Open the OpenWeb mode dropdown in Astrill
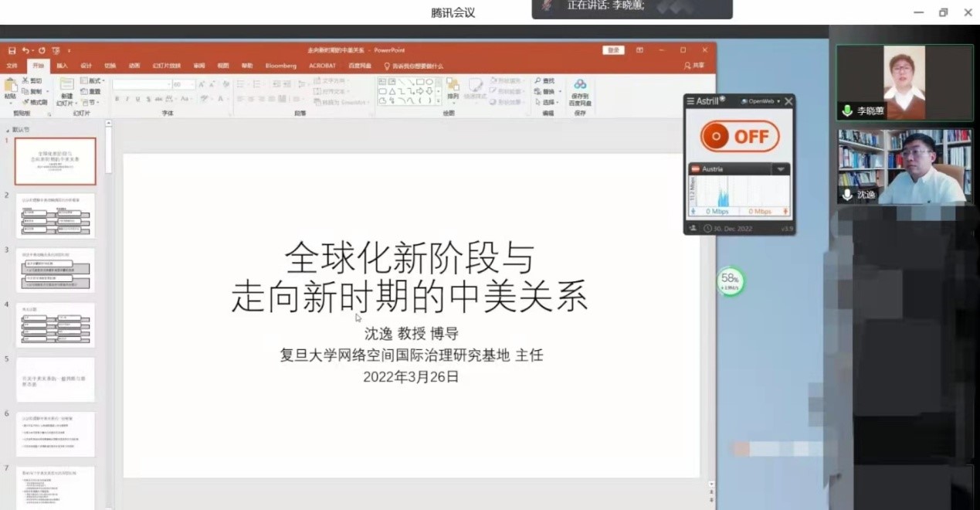Screen dimensions: 980x510 coord(761,101)
